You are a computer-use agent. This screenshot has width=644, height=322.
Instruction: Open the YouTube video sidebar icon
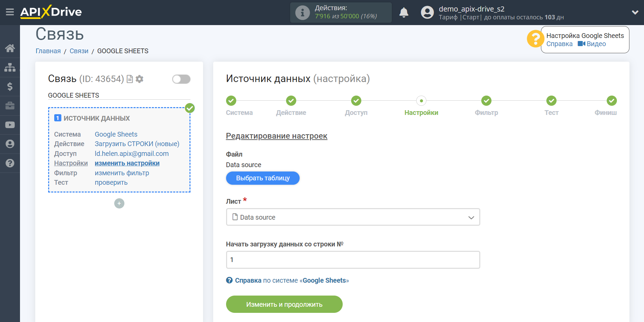(x=10, y=125)
